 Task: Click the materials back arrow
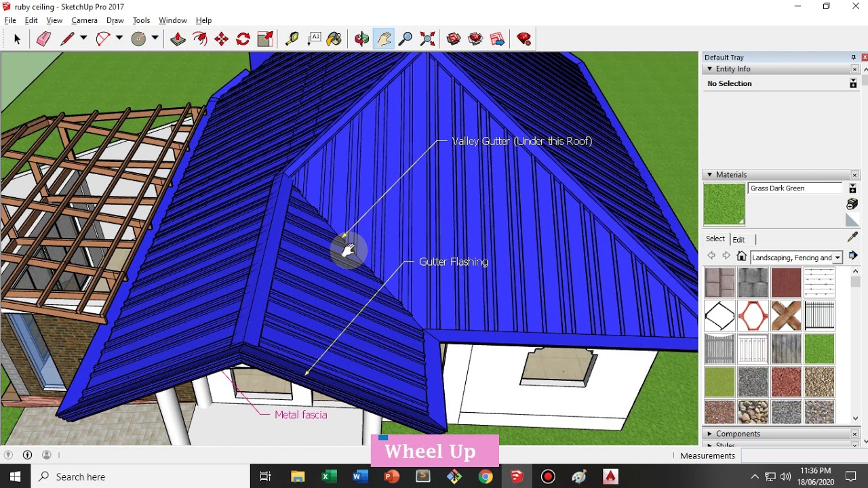pos(711,256)
